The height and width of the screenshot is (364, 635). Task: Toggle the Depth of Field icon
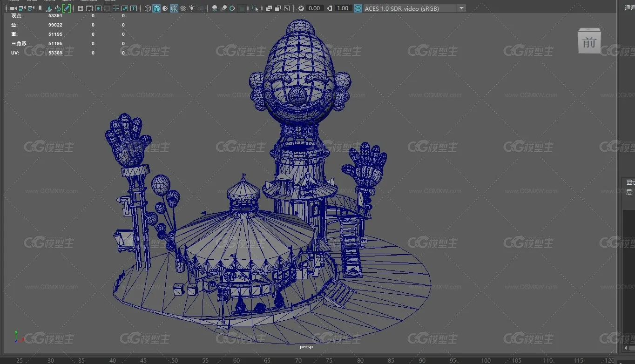pos(242,8)
